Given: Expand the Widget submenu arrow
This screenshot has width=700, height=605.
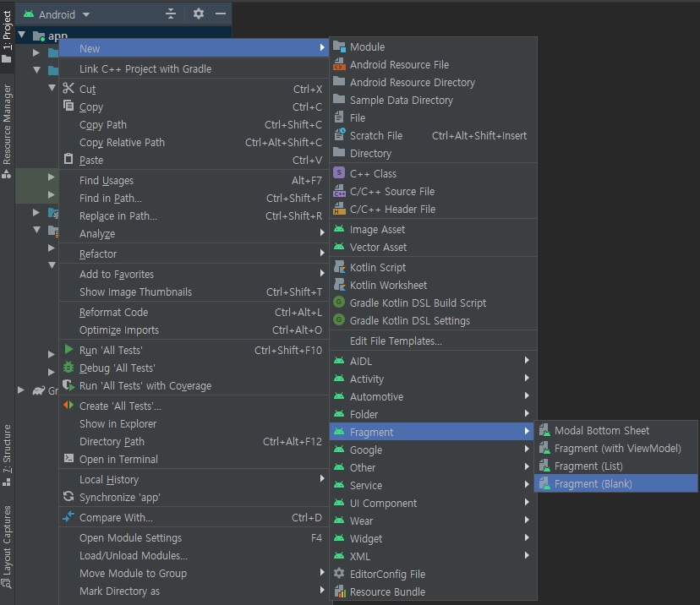Looking at the screenshot, I should pos(527,537).
